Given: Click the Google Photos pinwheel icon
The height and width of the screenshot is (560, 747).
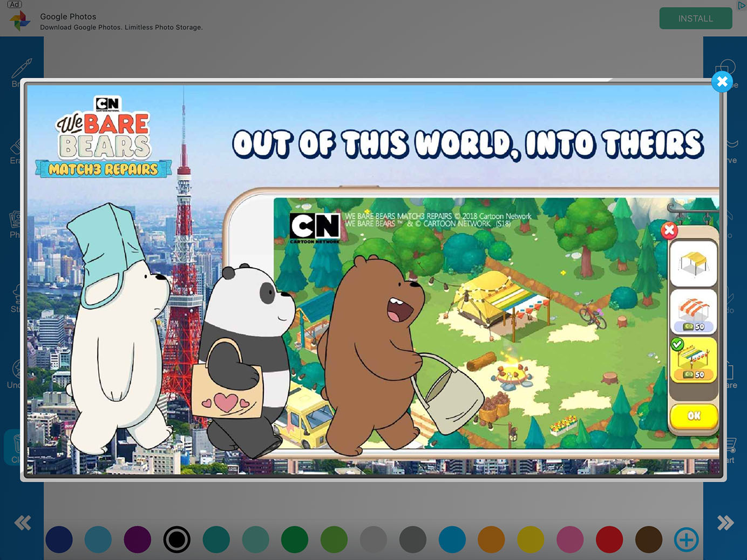Looking at the screenshot, I should click(x=20, y=20).
